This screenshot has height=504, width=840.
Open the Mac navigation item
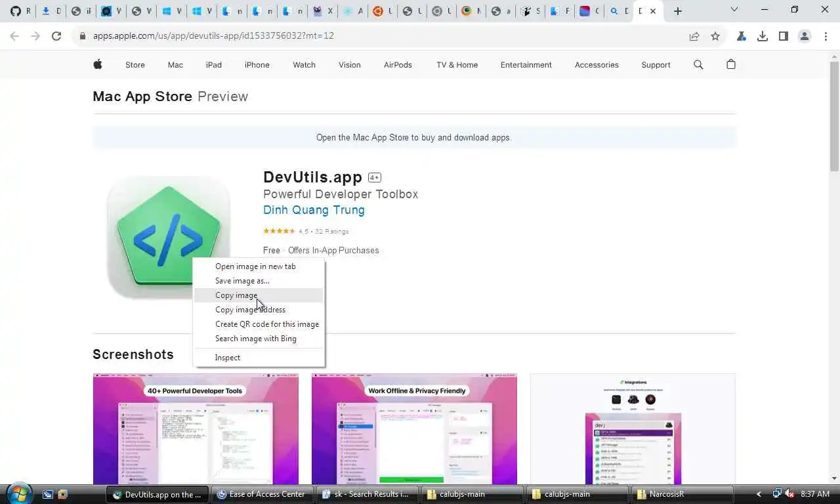(175, 65)
